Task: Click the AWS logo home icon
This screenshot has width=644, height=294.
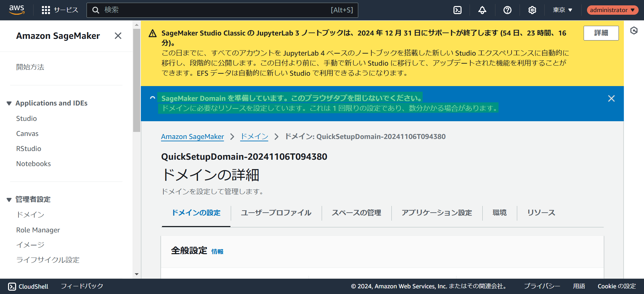Action: point(17,10)
